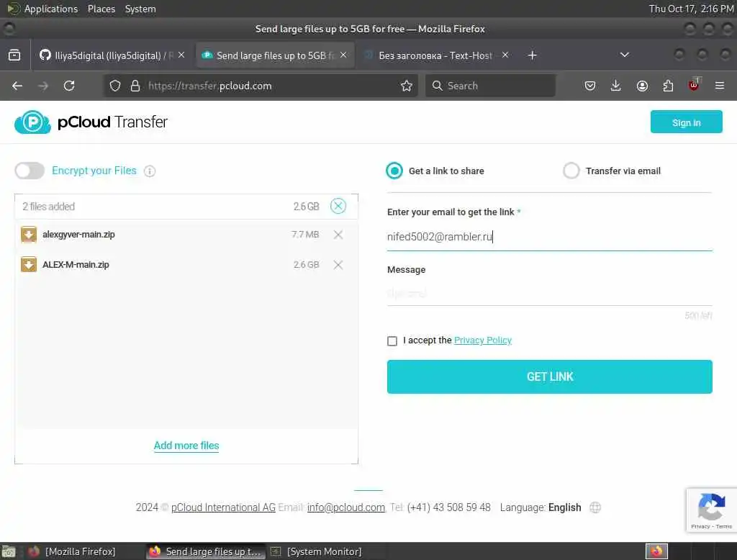Open the Firefox hamburger menu
The image size is (737, 560).
pyautogui.click(x=720, y=86)
